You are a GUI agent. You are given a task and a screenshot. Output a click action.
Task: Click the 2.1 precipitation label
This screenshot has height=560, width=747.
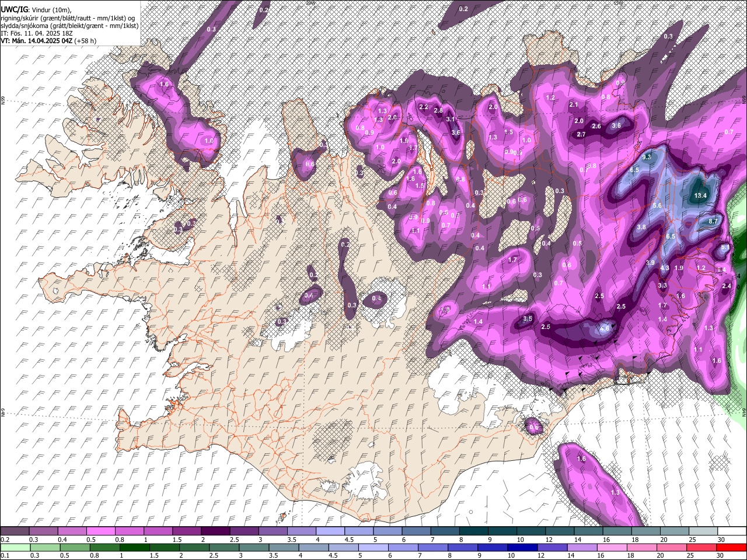coord(574,105)
